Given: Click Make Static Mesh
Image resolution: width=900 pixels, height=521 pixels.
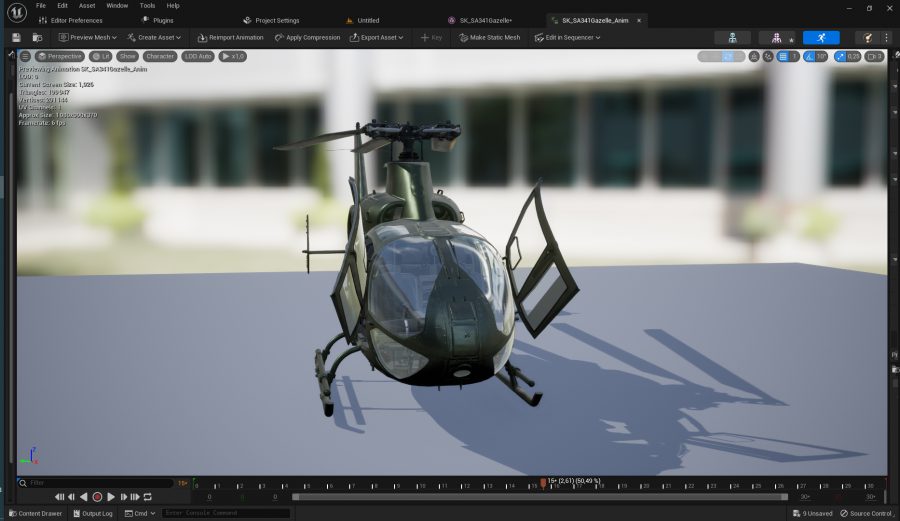Looking at the screenshot, I should coord(489,38).
